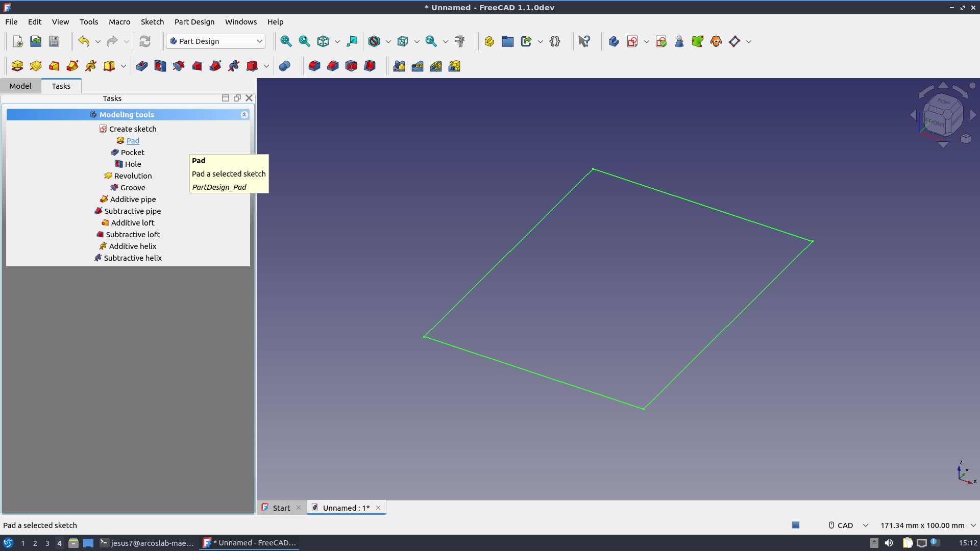Switch to workspace 2 in taskbar
The image size is (980, 551).
pyautogui.click(x=35, y=543)
